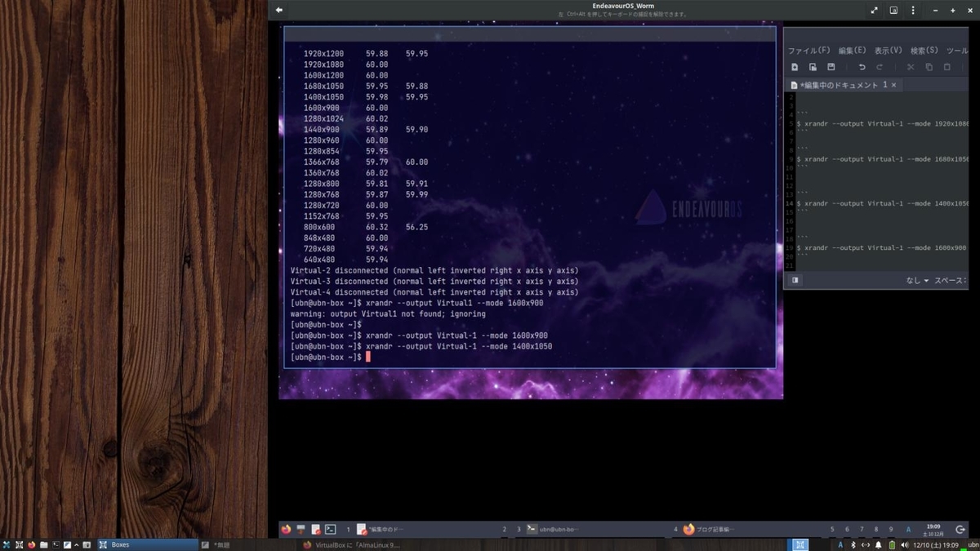
Task: Switch to workspace 5 in guest panel
Action: click(x=832, y=529)
